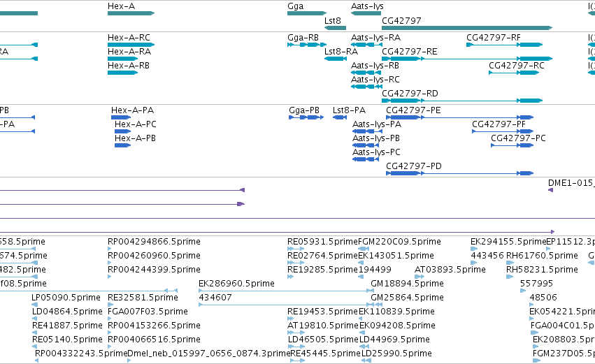Screen dimensions: 595x364
Task: Open EST label RE05140.5prime
Action: [x=67, y=340]
